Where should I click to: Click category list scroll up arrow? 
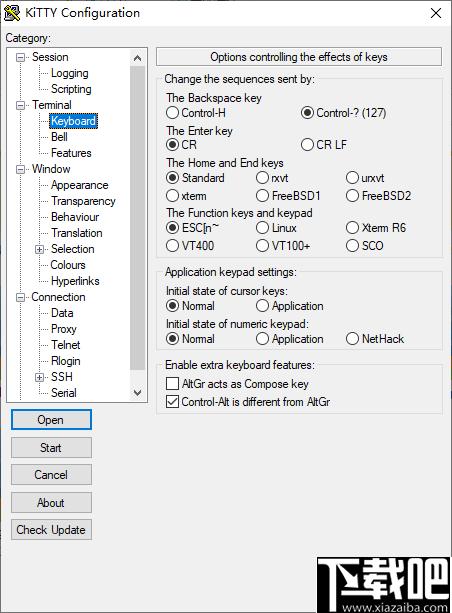point(138,58)
